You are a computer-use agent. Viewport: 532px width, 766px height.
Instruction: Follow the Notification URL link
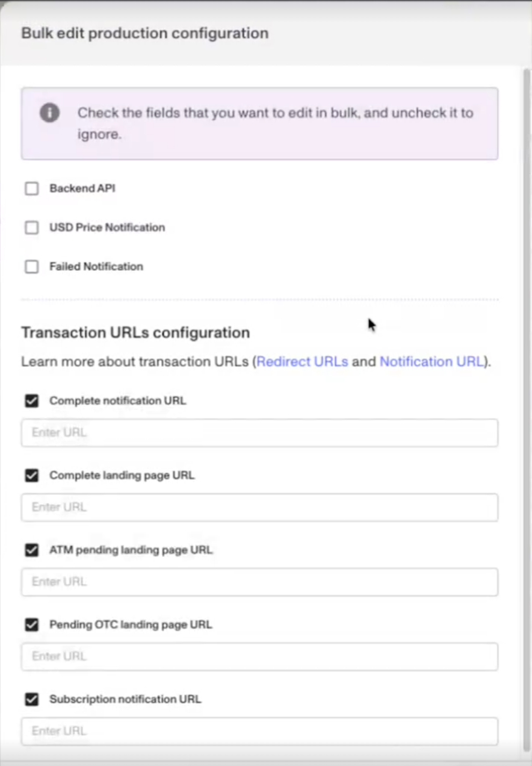[431, 362]
